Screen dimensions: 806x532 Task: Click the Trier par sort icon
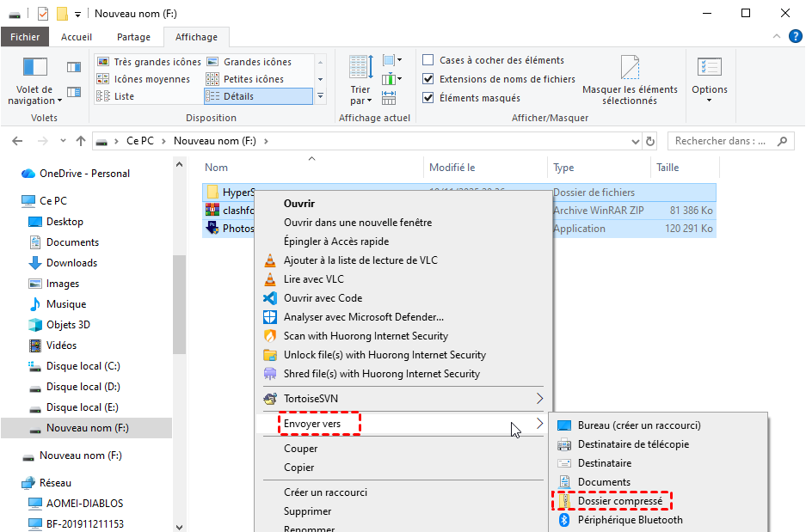[360, 69]
